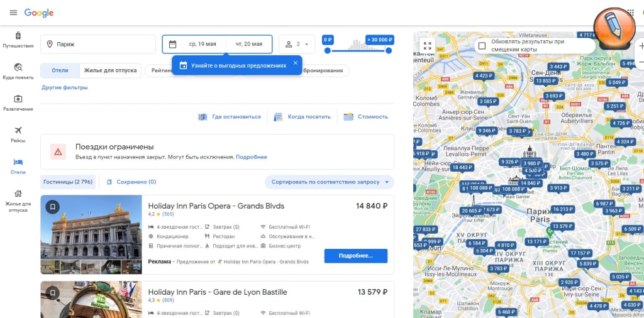Image resolution: width=644 pixels, height=318 pixels.
Task: Click the > 30 000 ₽ price label
Action: coord(380,40)
